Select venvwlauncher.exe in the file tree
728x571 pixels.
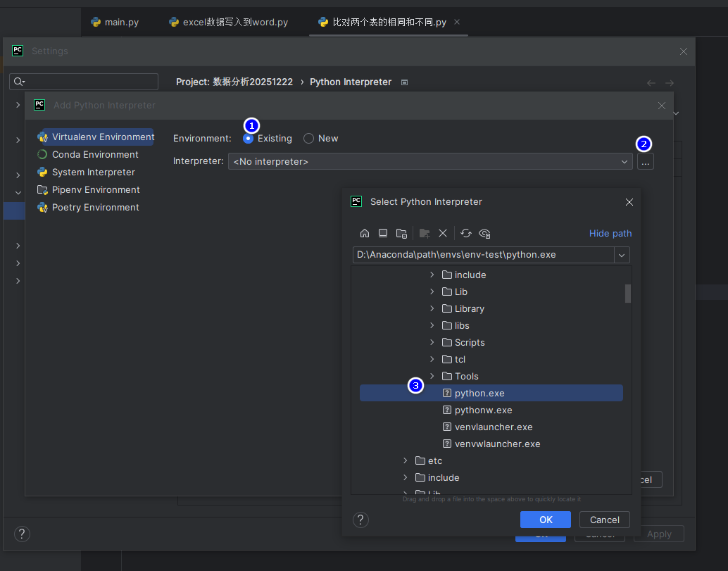(491, 444)
